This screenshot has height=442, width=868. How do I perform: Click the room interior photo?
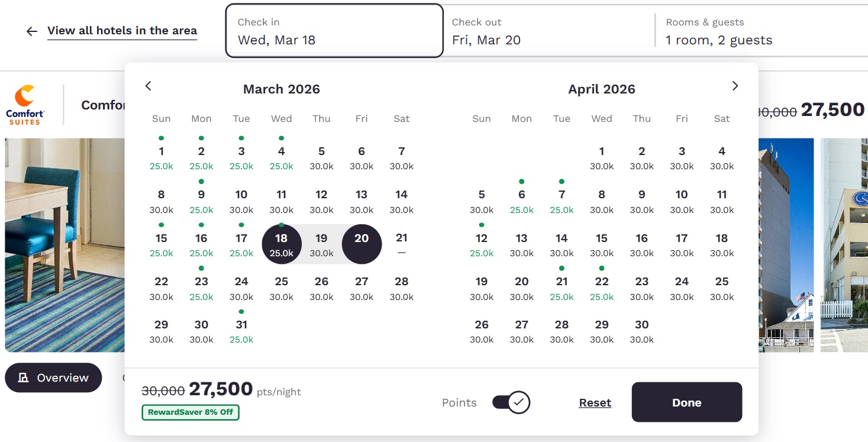pos(65,244)
